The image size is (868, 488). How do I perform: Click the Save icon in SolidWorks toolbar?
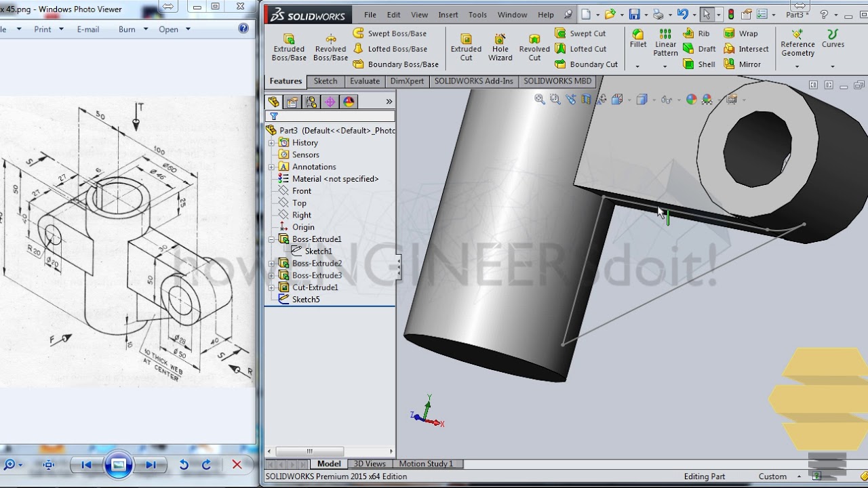pyautogui.click(x=635, y=14)
